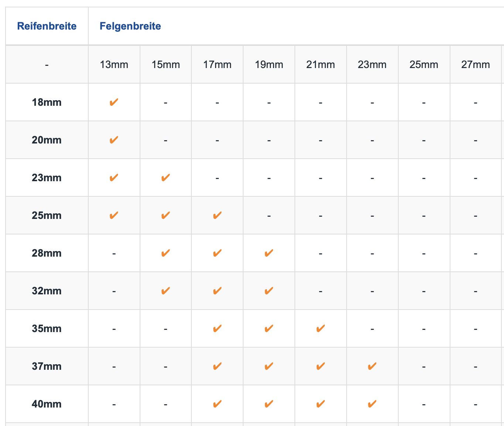Select the 13mm rim width column label
The height and width of the screenshot is (426, 504).
(114, 65)
